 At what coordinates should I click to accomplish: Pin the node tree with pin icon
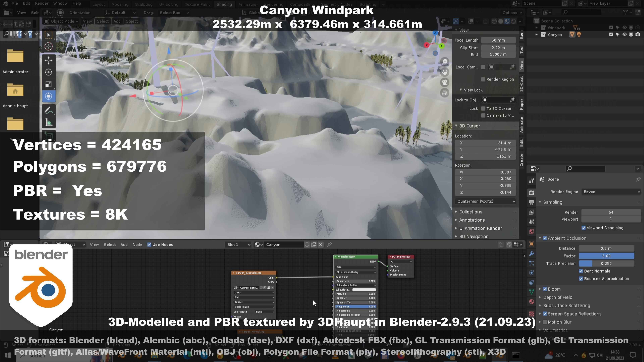tap(330, 245)
